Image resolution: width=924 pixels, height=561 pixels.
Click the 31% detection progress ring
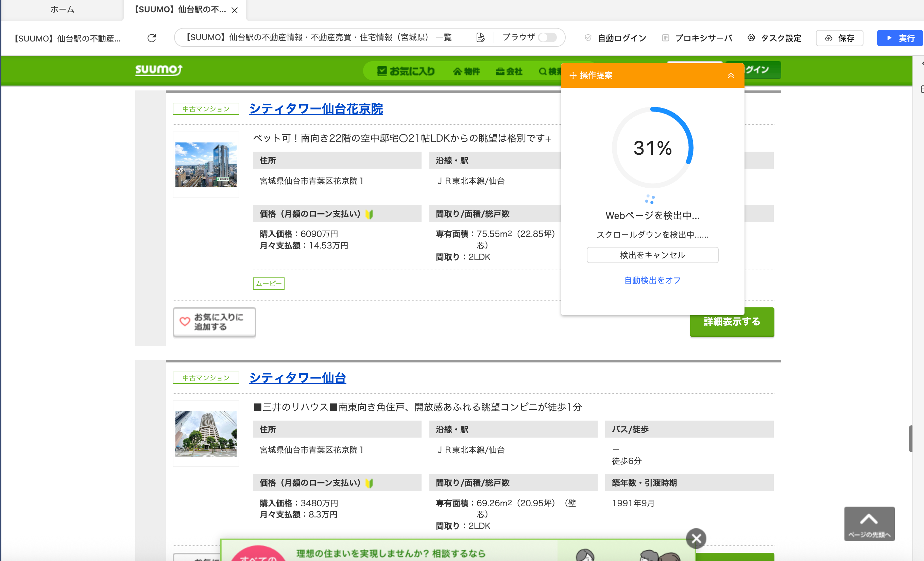652,148
